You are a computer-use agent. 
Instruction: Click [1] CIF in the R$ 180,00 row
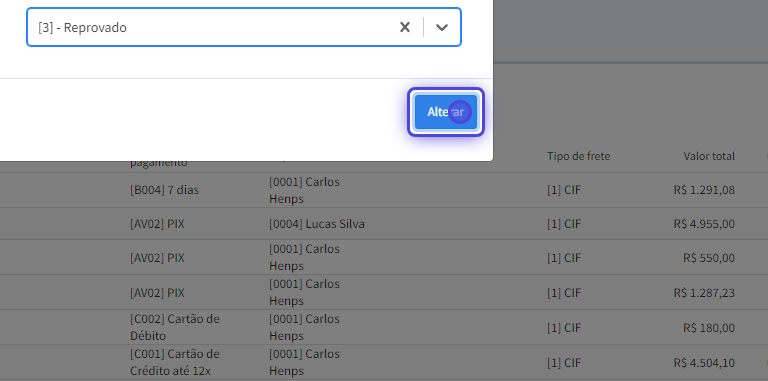(564, 328)
